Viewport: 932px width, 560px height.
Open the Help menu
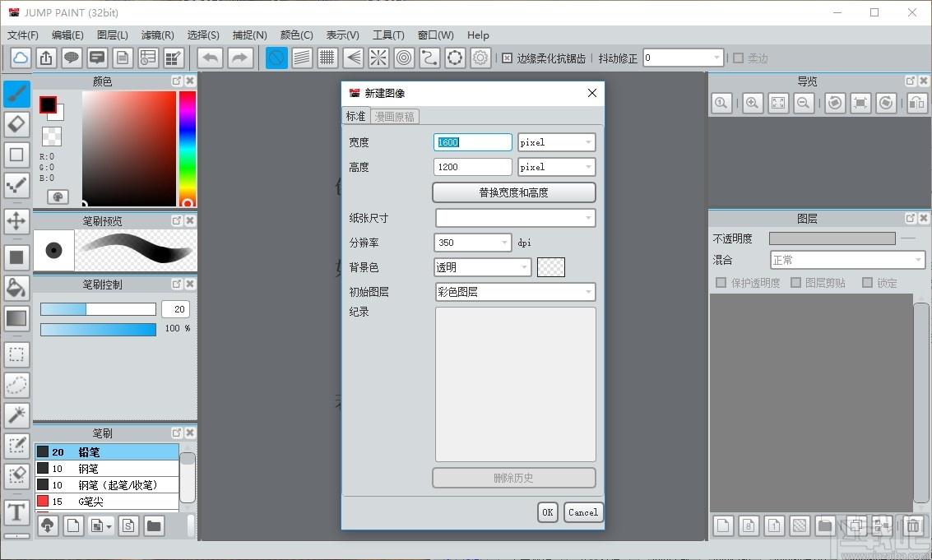click(478, 35)
